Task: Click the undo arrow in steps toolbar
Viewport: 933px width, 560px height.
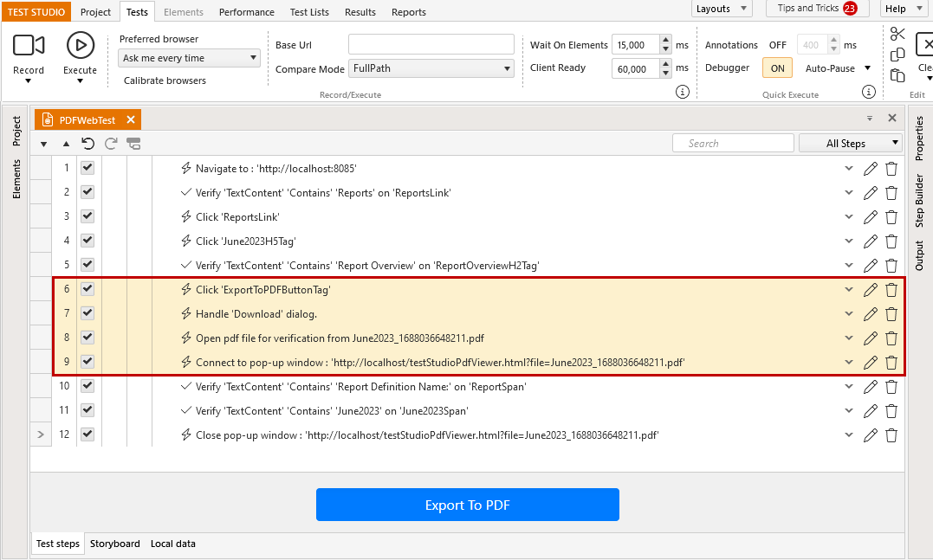Action: (88, 144)
